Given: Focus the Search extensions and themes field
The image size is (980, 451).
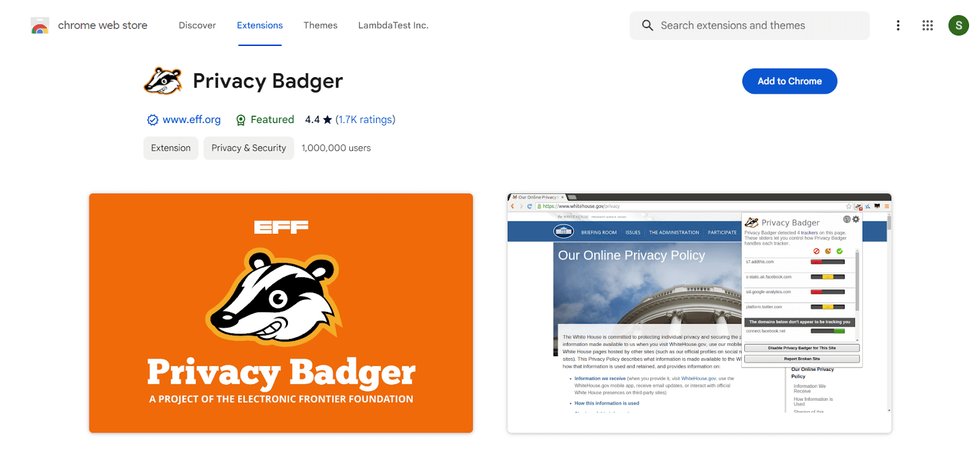Looking at the screenshot, I should (x=750, y=26).
